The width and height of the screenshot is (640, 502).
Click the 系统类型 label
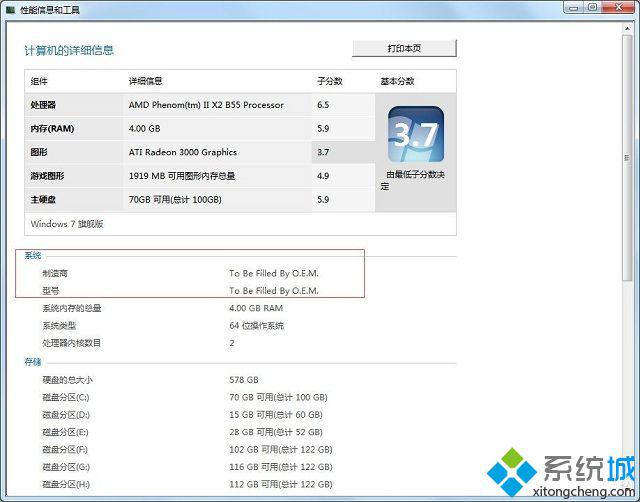59,326
